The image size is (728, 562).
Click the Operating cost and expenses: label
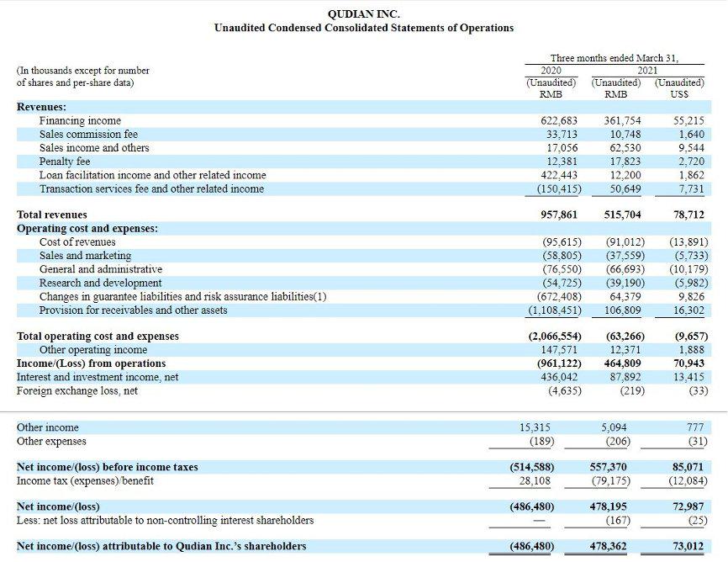(87, 229)
